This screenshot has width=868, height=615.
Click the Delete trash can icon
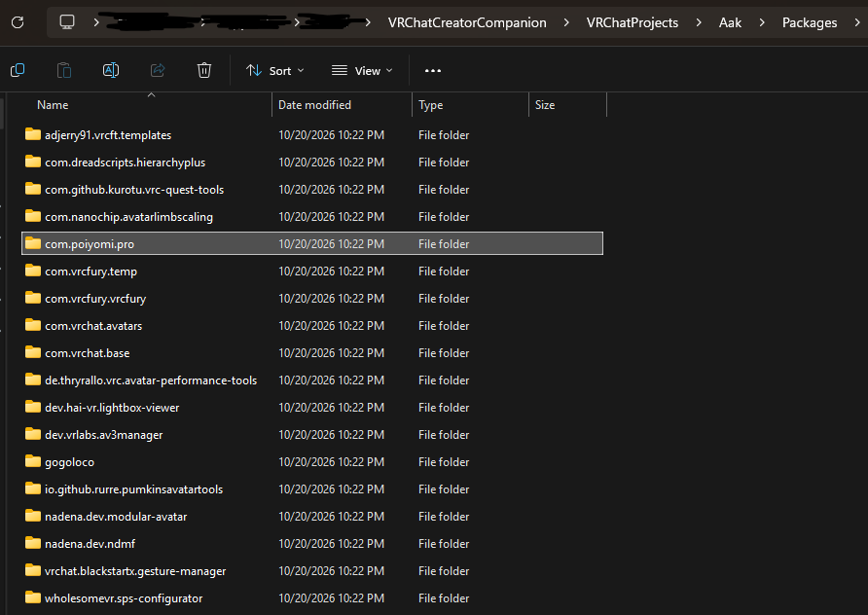204,70
